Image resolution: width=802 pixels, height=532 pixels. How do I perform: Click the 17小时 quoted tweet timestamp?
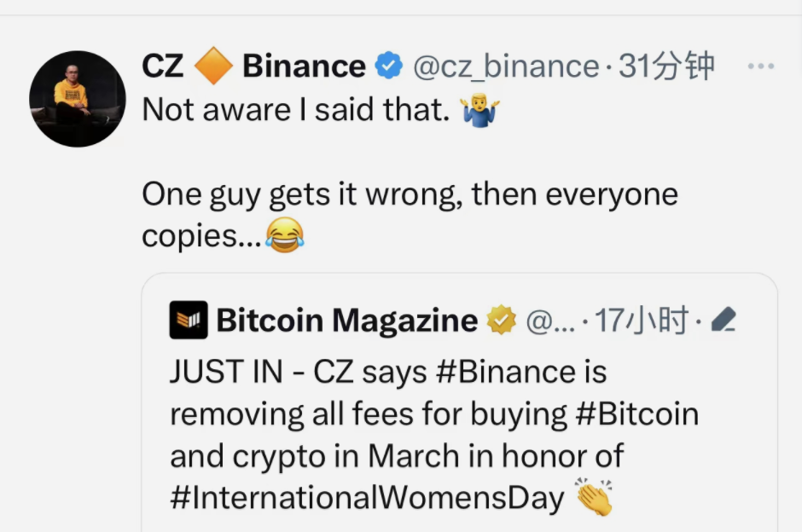point(642,321)
